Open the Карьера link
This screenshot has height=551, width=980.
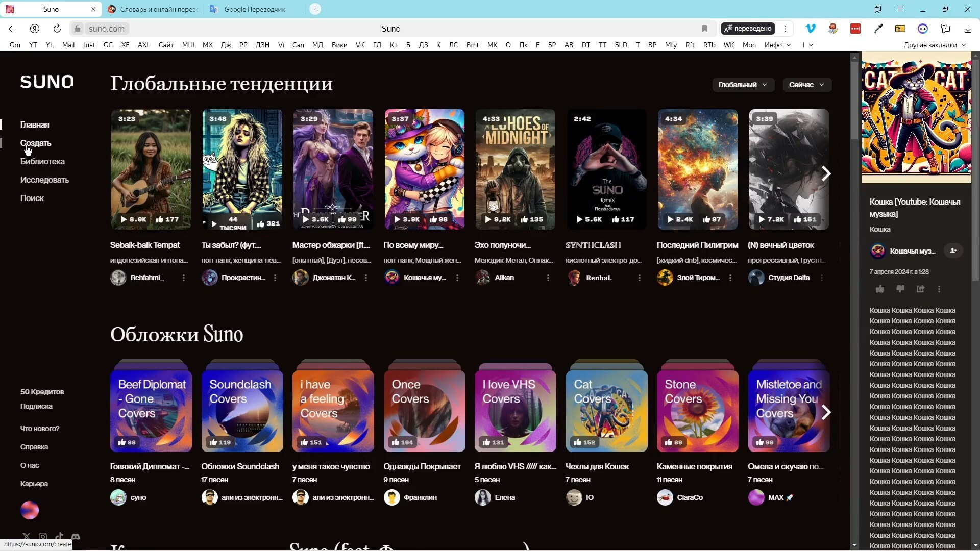click(x=34, y=484)
